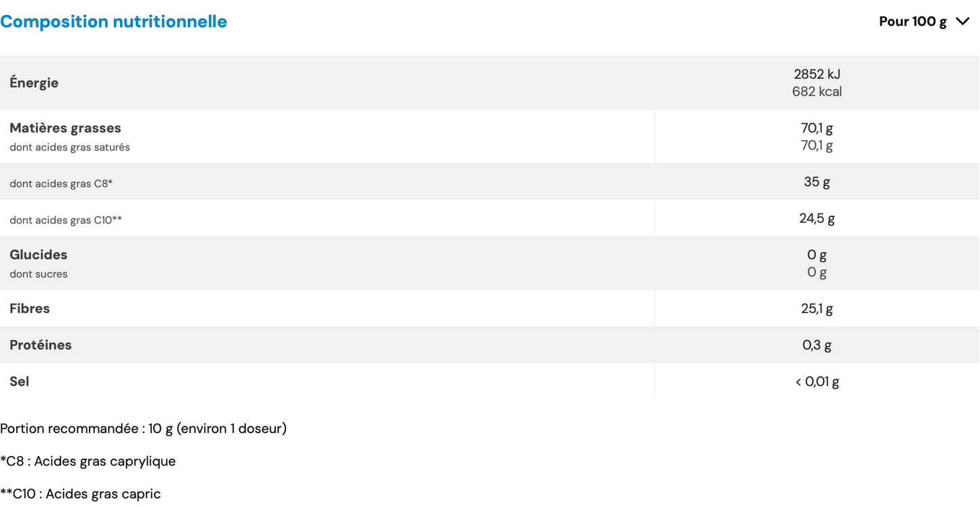Open the "Pour 100 g" serving dropdown
This screenshot has height=507, width=980.
(912, 22)
